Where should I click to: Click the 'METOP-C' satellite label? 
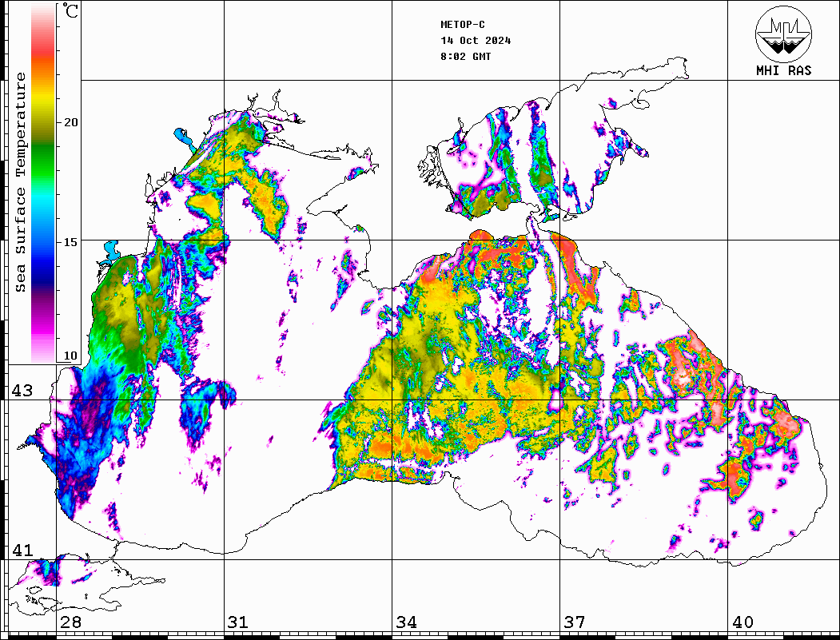[463, 25]
